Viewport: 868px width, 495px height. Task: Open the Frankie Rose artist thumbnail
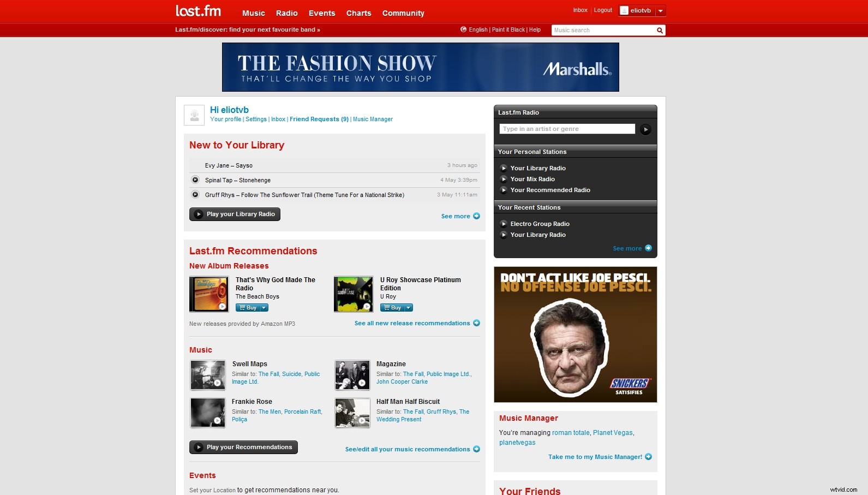click(x=208, y=413)
